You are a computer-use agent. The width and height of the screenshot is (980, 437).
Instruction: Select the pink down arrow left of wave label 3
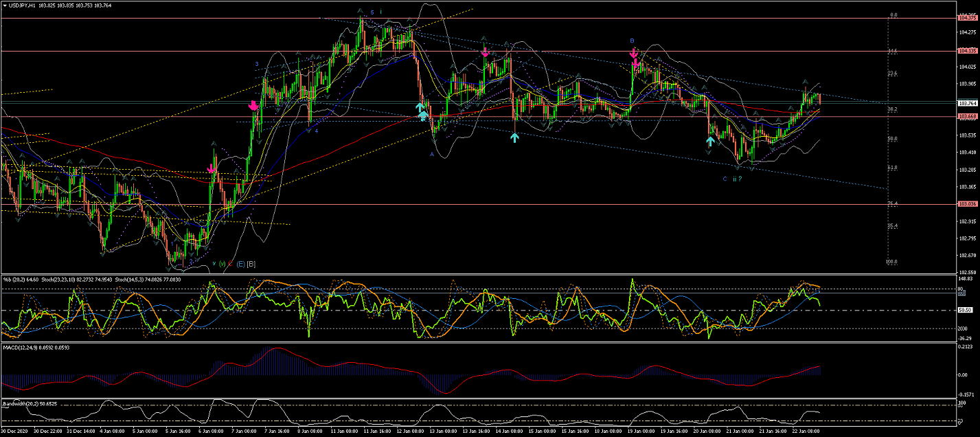(x=253, y=106)
